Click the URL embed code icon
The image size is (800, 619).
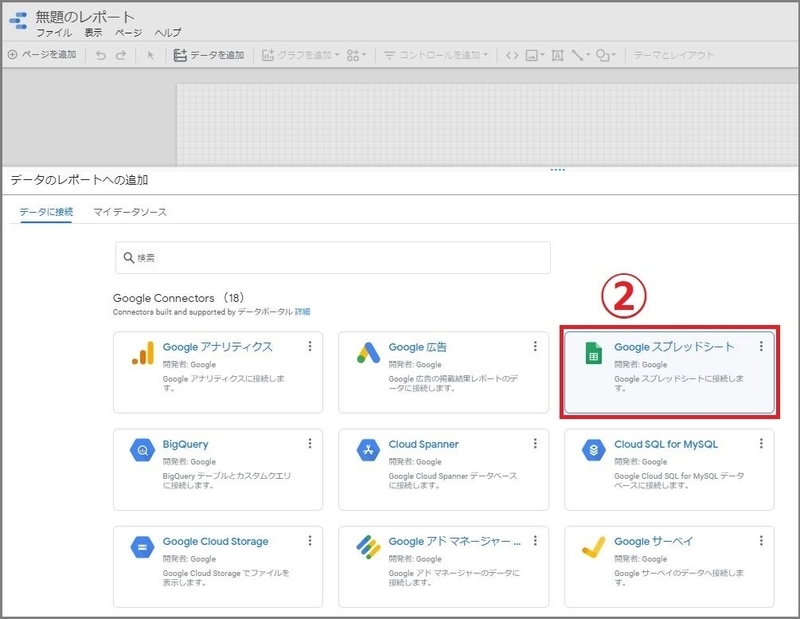(512, 55)
